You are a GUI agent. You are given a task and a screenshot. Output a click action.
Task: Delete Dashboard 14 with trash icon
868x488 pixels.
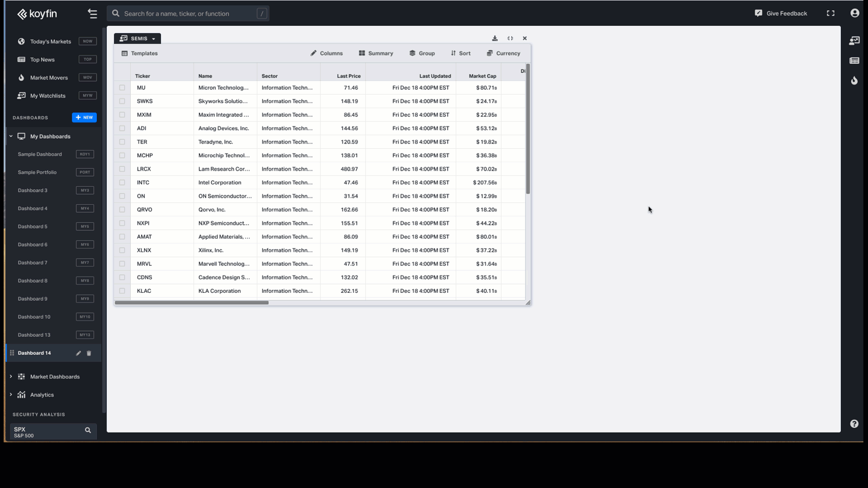tap(89, 353)
